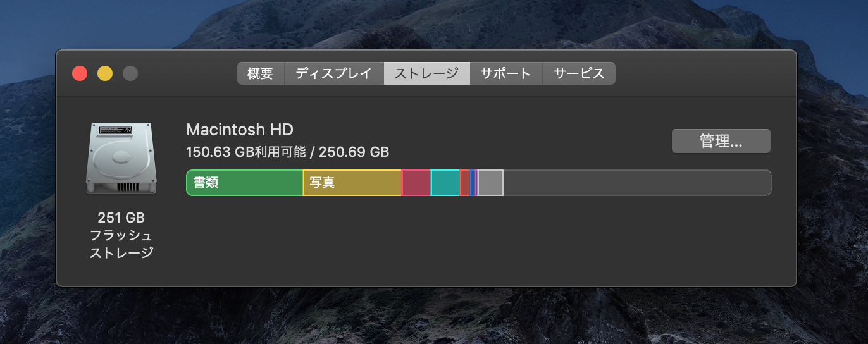
Task: Close the window with the red button
Action: (x=80, y=73)
